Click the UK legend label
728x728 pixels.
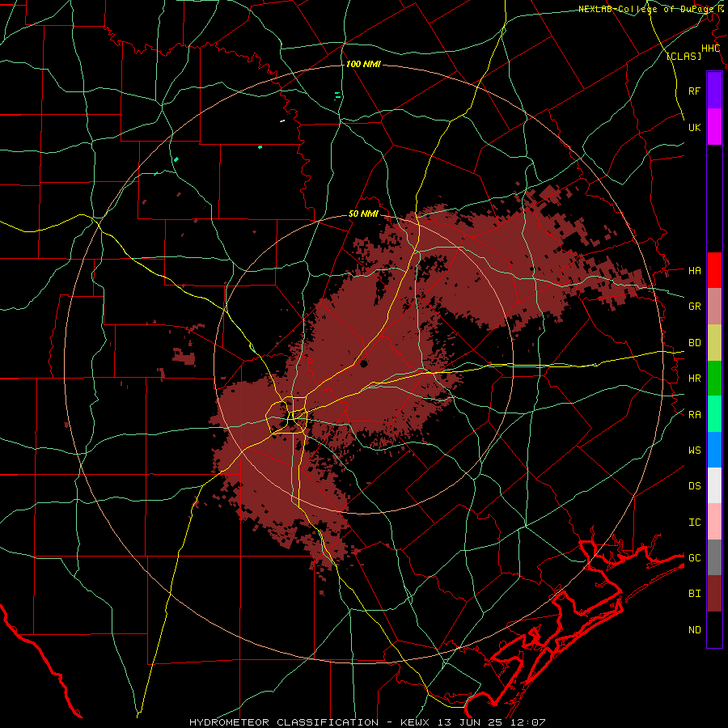[x=694, y=127]
